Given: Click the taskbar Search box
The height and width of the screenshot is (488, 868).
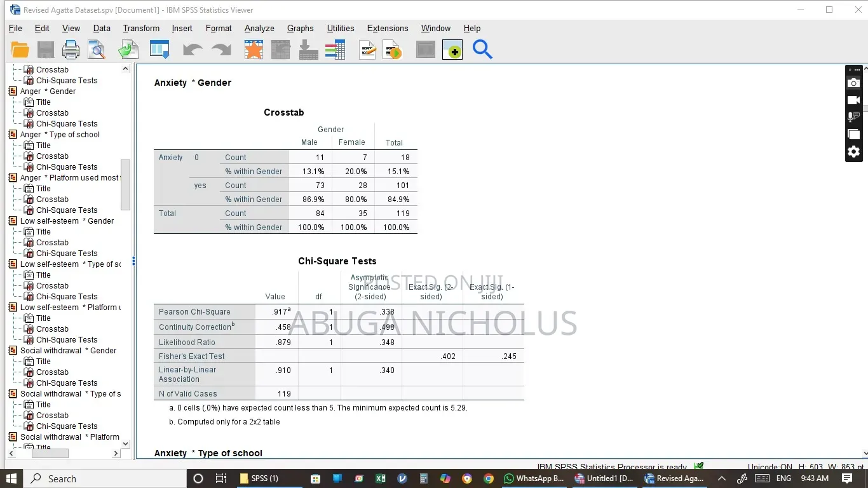Looking at the screenshot, I should click(104, 478).
